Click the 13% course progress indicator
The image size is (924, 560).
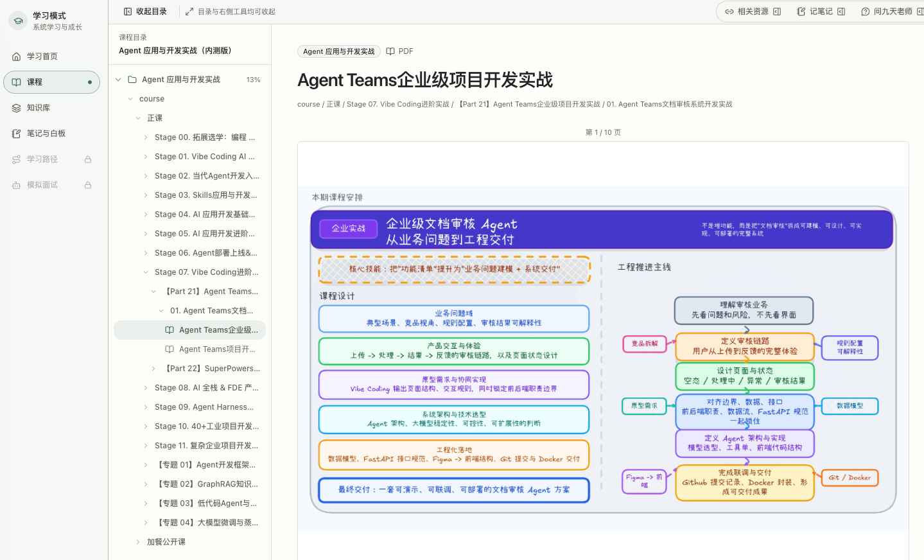pyautogui.click(x=253, y=80)
